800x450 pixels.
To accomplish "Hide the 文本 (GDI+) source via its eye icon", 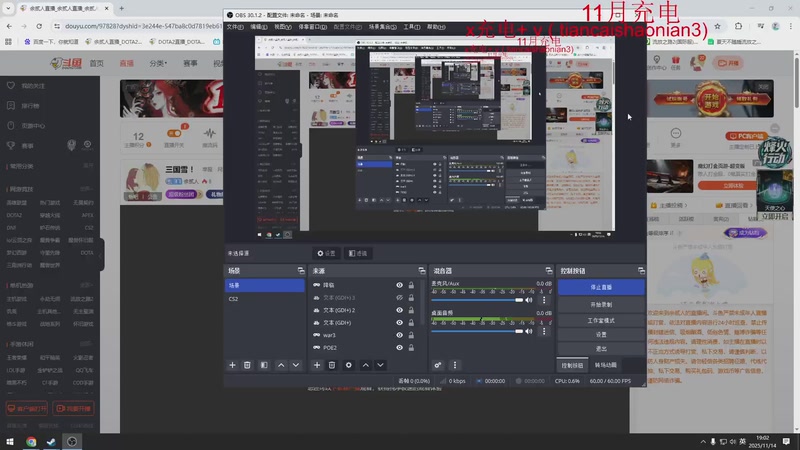I will (399, 322).
